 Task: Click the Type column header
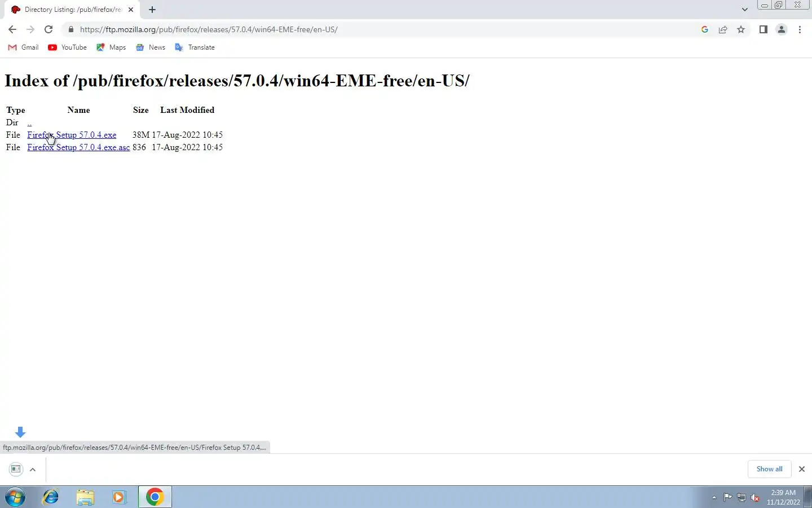pyautogui.click(x=15, y=110)
